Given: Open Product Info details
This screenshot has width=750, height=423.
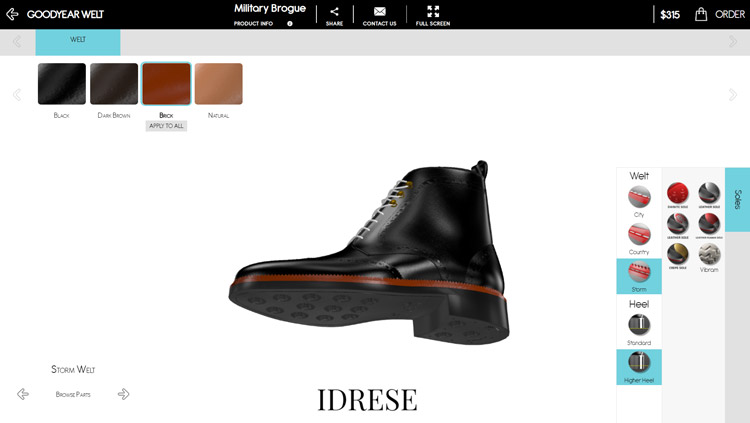Looking at the screenshot, I should click(x=253, y=23).
